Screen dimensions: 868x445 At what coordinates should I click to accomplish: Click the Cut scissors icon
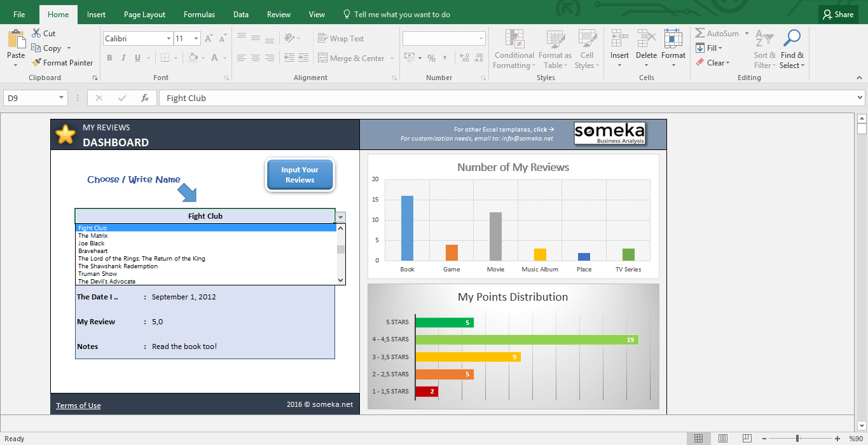36,34
